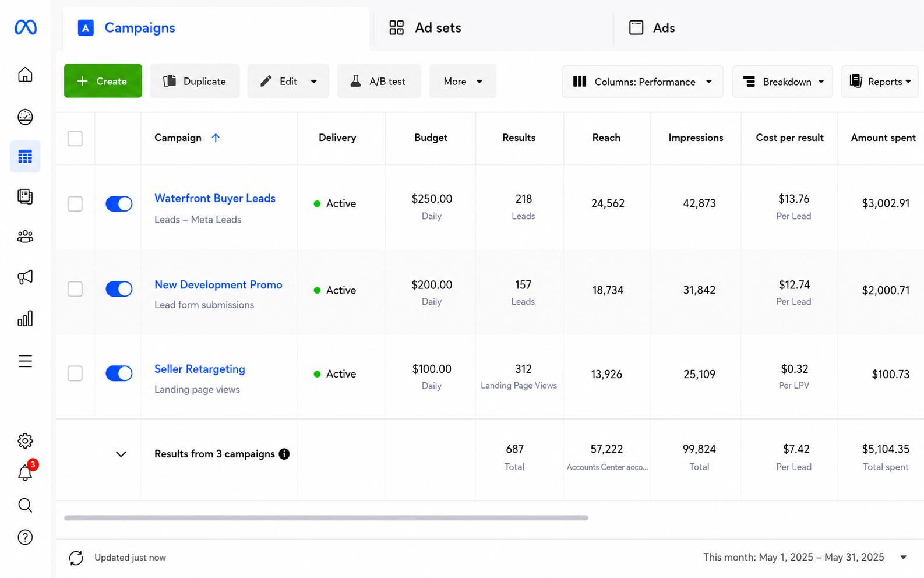Open the Account Overview gauge icon
The image size is (924, 578).
25,117
